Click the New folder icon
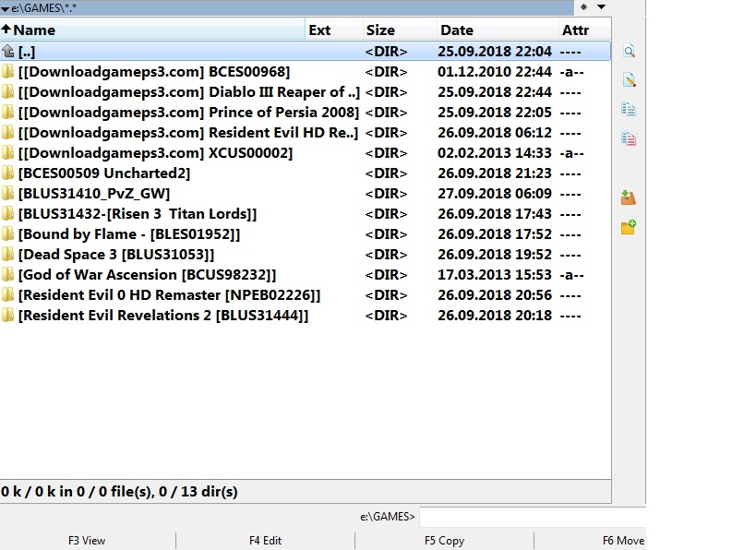This screenshot has height=550, width=756. coord(629,227)
